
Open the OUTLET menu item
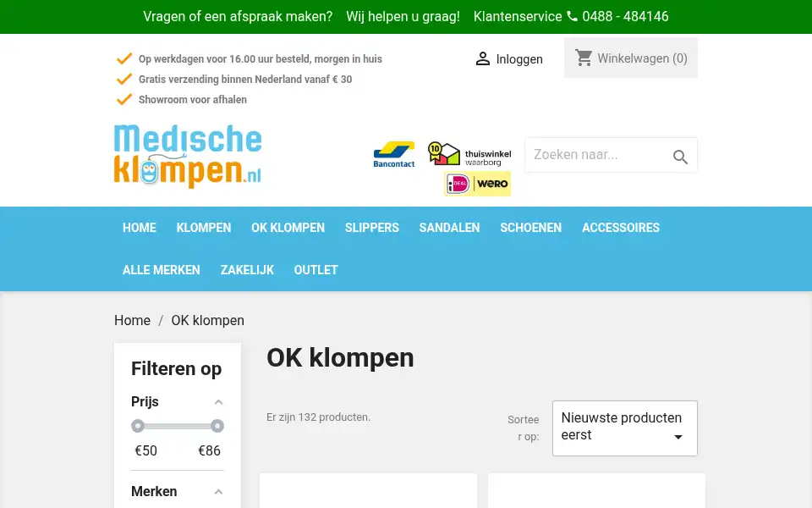[315, 270]
